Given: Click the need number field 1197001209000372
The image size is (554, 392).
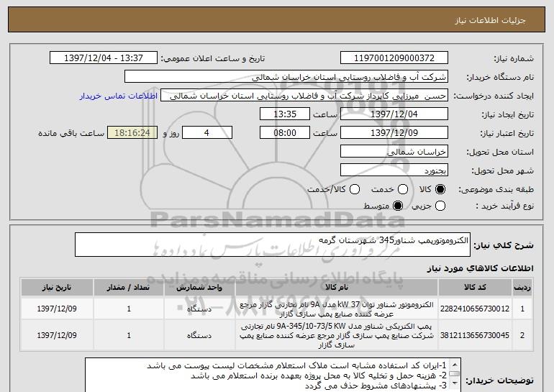Looking at the screenshot, I should [x=394, y=58].
